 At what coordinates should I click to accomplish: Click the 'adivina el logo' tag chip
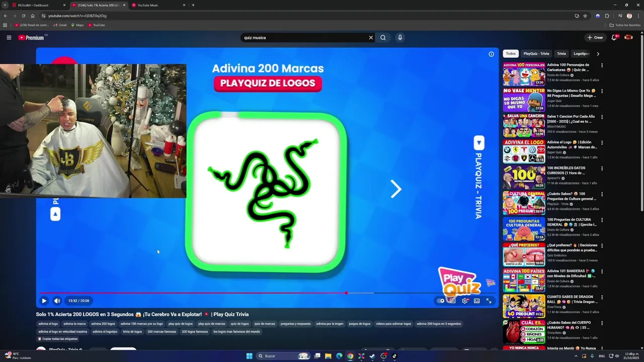[x=48, y=324]
